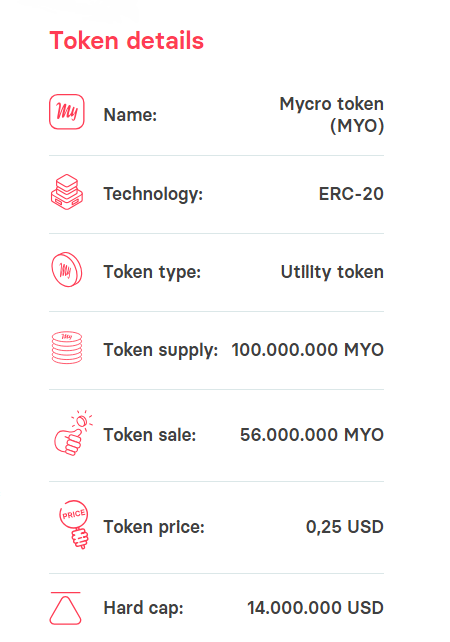The image size is (450, 642).
Task: Click the hand flipping coin Token sale icon
Action: point(73,433)
